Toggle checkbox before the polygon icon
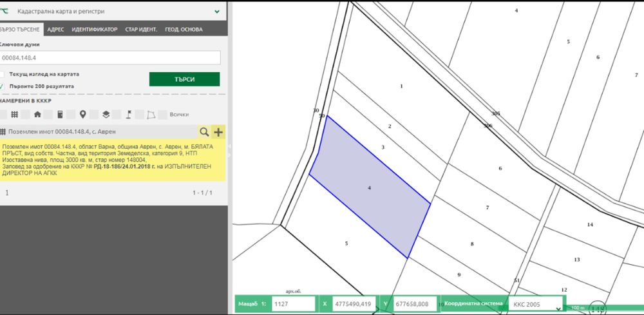644x315 pixels. tap(140, 115)
